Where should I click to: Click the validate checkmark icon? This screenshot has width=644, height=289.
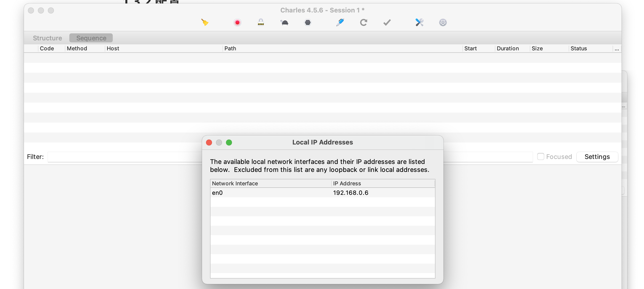[387, 22]
